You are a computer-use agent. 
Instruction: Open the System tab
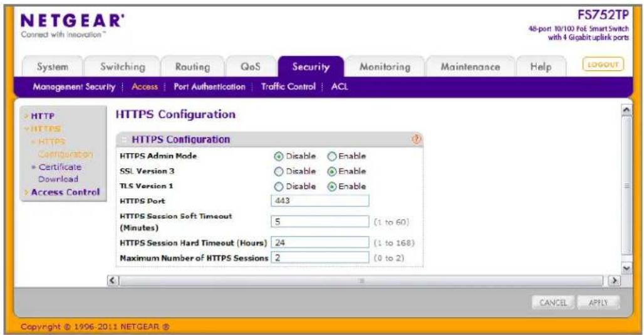(53, 66)
